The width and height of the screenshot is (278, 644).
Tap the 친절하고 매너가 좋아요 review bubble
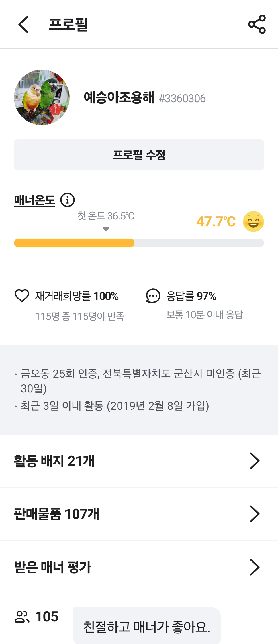(x=147, y=627)
